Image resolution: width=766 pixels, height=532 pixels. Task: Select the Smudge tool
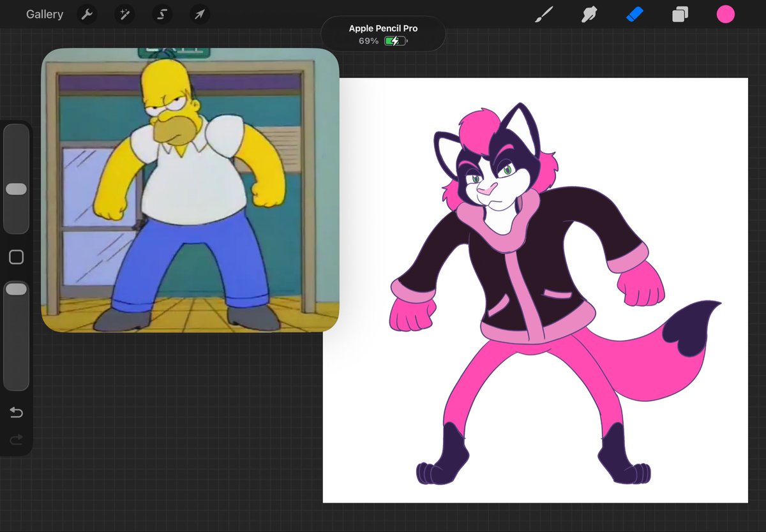pos(589,14)
